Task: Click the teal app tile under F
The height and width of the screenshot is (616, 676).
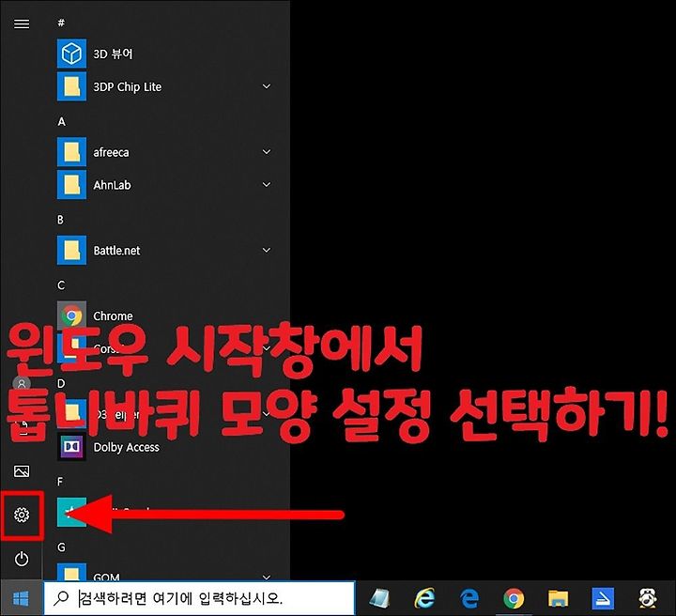Action: pyautogui.click(x=71, y=512)
